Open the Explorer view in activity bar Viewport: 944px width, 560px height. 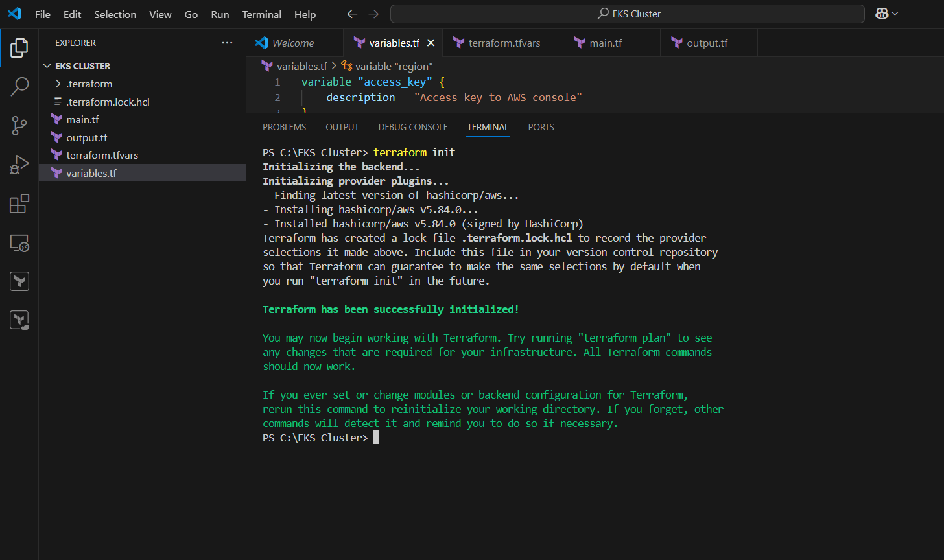pos(19,47)
